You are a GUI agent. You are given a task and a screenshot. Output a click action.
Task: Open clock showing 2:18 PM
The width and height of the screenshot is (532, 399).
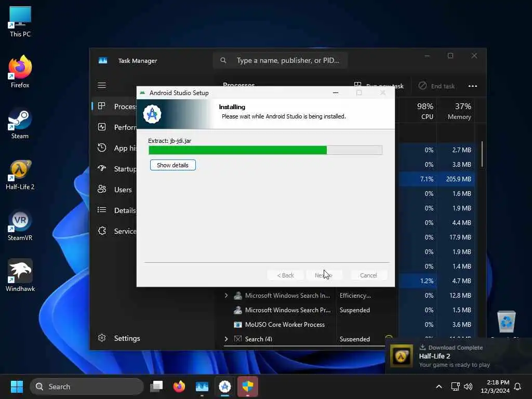pyautogui.click(x=495, y=387)
